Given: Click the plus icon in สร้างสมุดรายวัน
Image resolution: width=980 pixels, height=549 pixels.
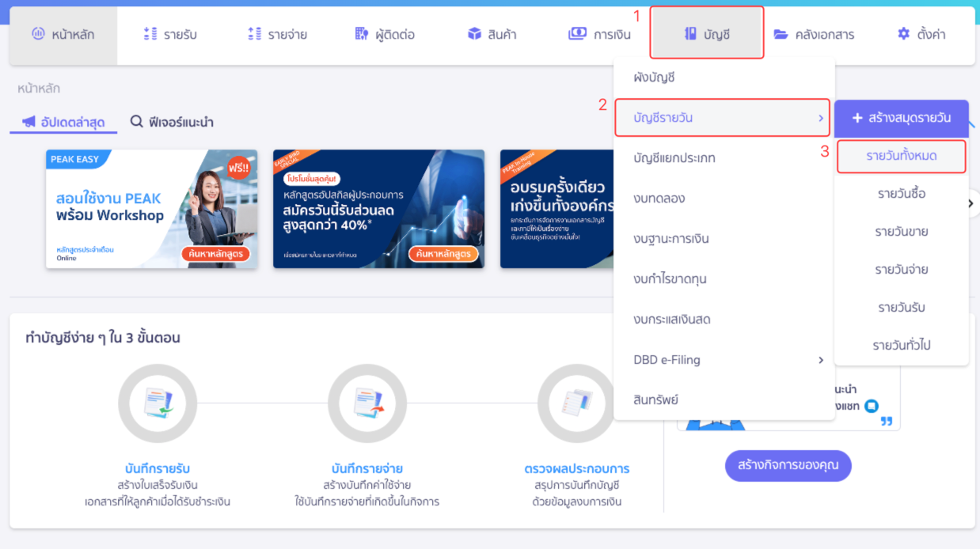Looking at the screenshot, I should pos(857,118).
